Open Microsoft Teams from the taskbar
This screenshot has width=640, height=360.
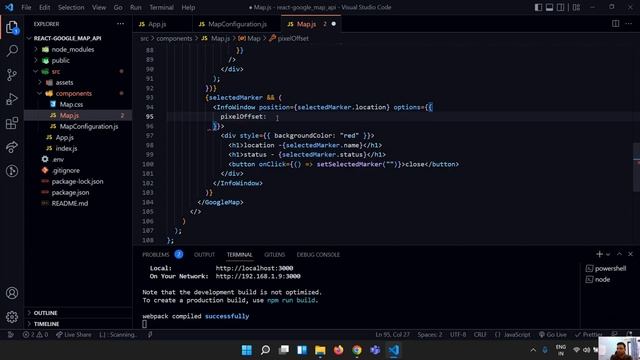click(375, 350)
